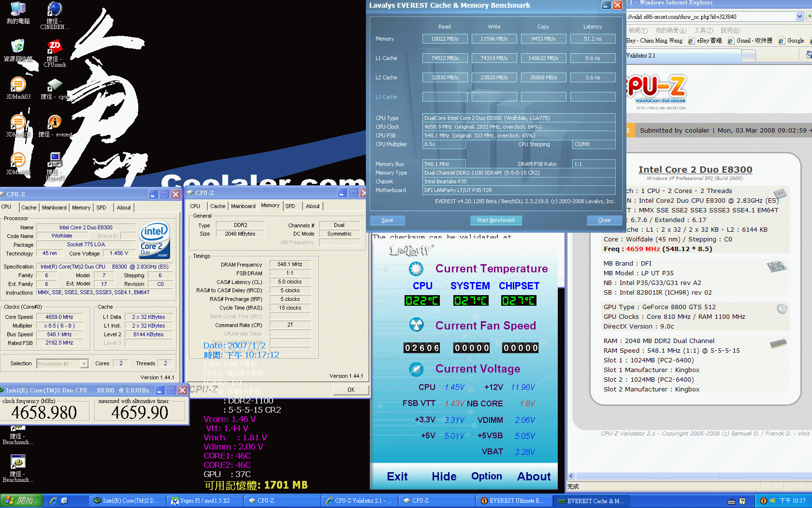Open the About tab in the left CPU-Z window

[x=124, y=208]
